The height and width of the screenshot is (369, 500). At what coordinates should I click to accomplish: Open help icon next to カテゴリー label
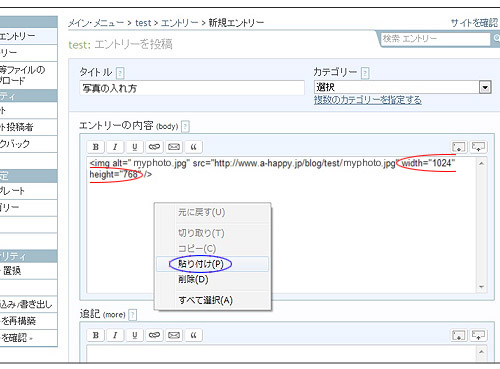point(365,73)
